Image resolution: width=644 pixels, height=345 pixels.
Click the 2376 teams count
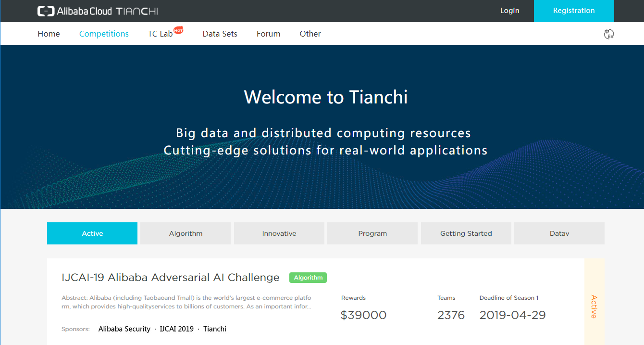(451, 315)
